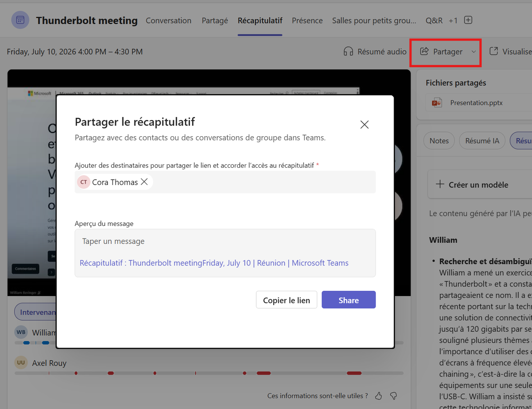Viewport: 532px width, 409px height.
Task: Click the Share button
Action: [349, 300]
